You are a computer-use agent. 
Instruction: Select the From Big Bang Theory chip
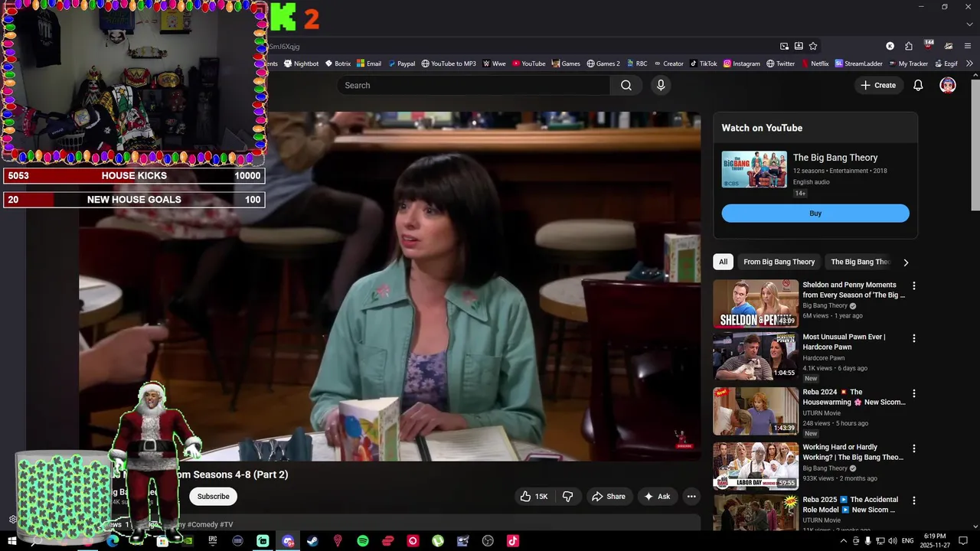[x=779, y=262]
